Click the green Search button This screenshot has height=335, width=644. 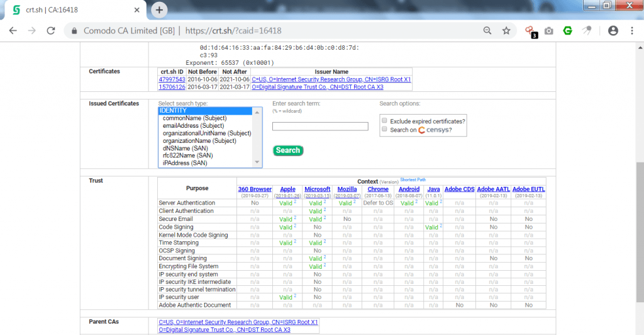[x=288, y=150]
